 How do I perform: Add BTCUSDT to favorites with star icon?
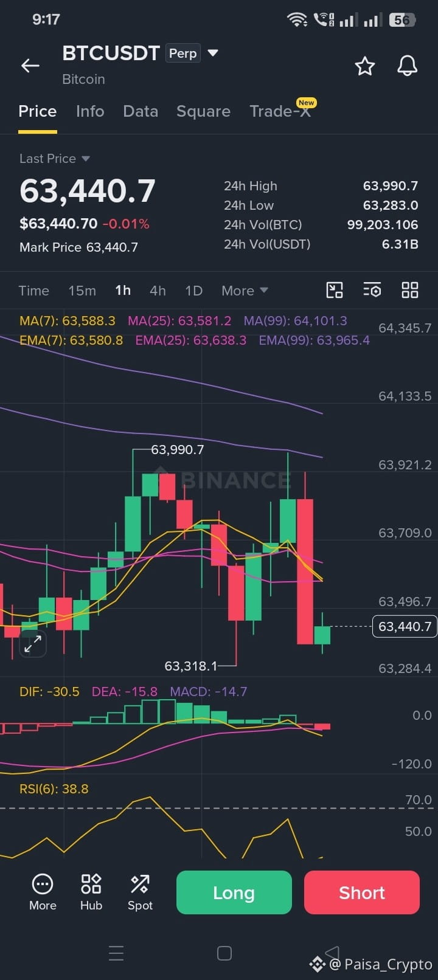pyautogui.click(x=365, y=66)
